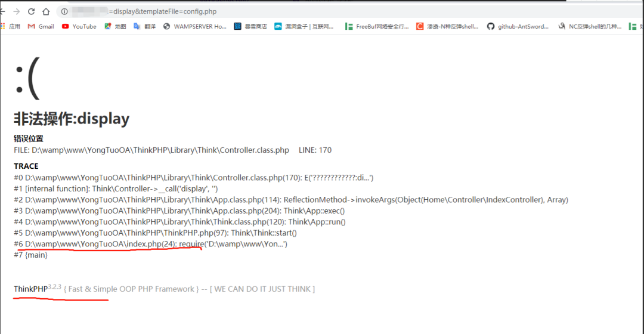Open the 地图 maps bookmark
The image size is (644, 334).
(x=115, y=26)
